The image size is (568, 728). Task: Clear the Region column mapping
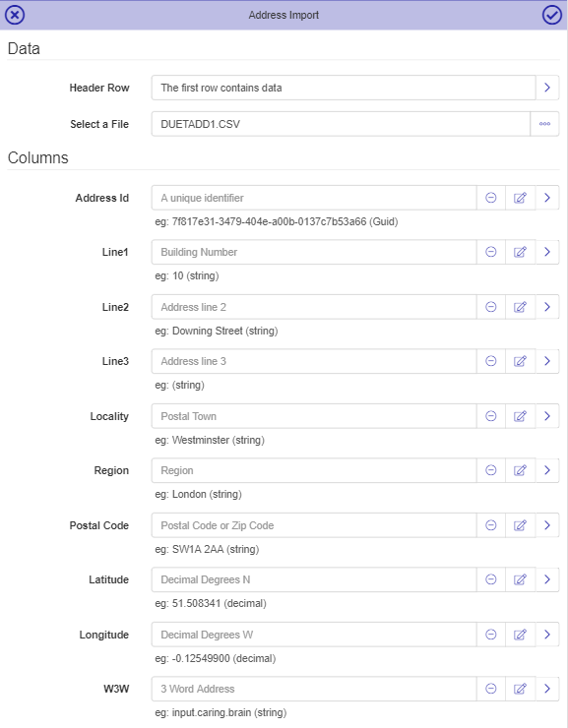tap(491, 470)
